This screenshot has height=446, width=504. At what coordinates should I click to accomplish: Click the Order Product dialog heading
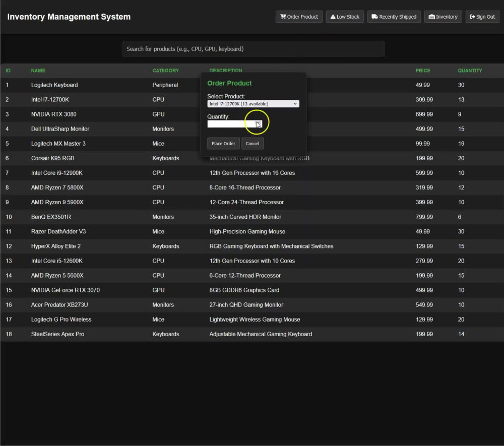pyautogui.click(x=229, y=83)
